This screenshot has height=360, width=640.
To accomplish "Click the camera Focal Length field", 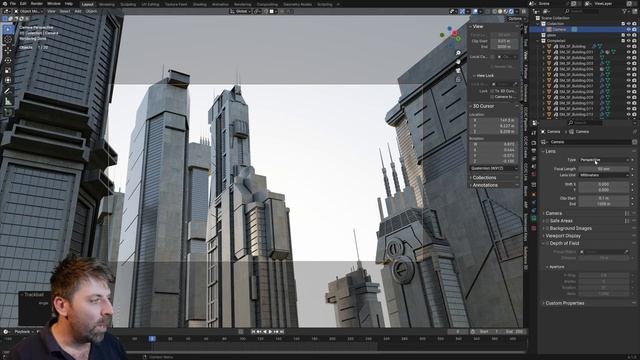I will 604,169.
